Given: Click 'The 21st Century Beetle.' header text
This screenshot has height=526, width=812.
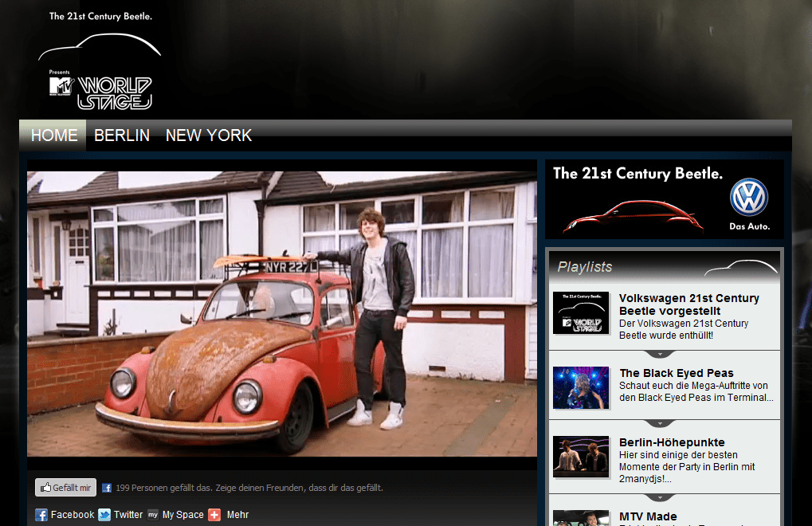Looking at the screenshot, I should 100,16.
